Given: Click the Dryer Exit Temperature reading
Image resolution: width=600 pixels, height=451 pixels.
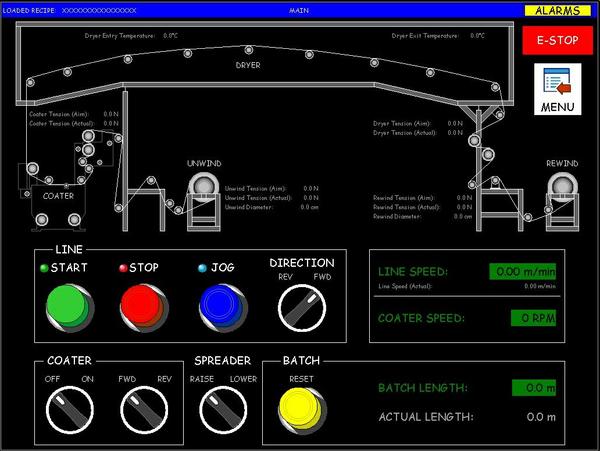Looking at the screenshot, I should (477, 36).
